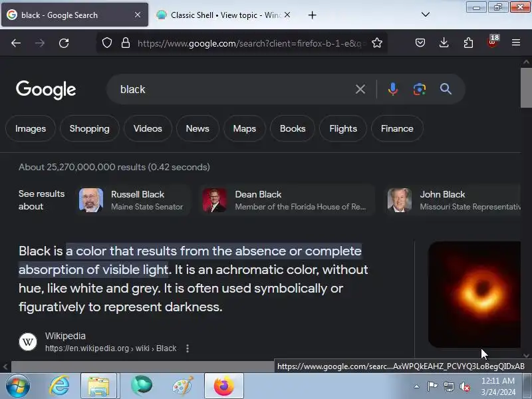Open a new tab with the plus button
The height and width of the screenshot is (399, 532).
click(312, 15)
